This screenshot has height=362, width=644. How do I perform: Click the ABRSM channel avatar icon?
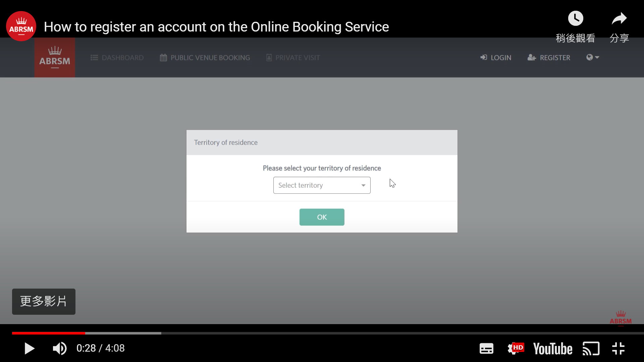[x=21, y=26]
